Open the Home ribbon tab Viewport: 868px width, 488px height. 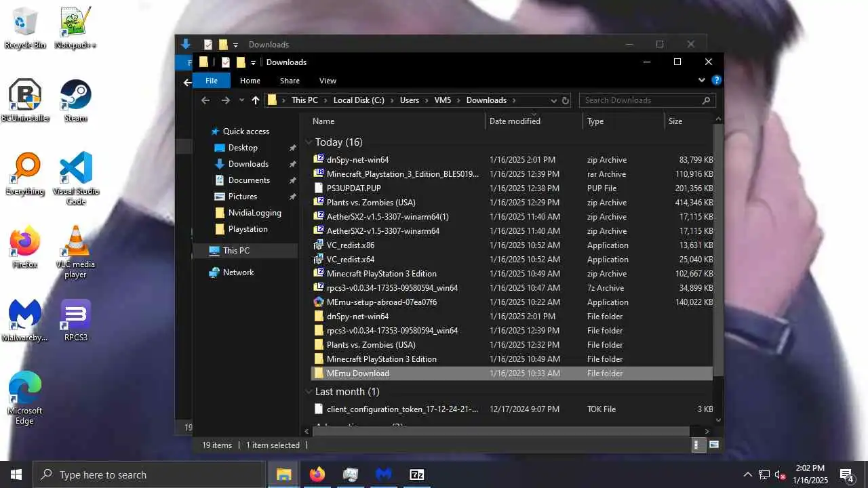pyautogui.click(x=250, y=81)
